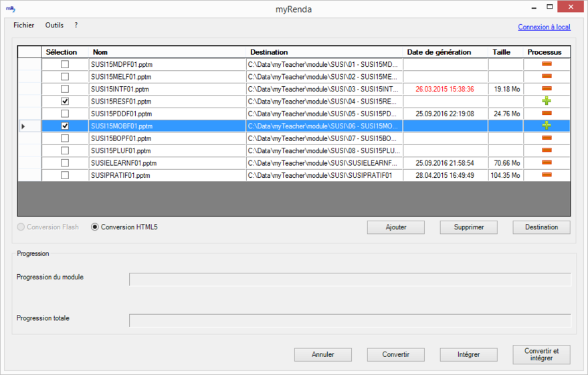Click the myRenda app icon in title bar
This screenshot has width=588, height=375.
pyautogui.click(x=11, y=9)
